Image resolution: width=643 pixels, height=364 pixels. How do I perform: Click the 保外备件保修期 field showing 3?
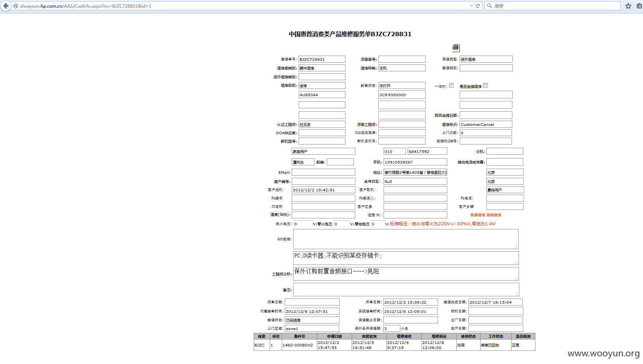coord(392,329)
